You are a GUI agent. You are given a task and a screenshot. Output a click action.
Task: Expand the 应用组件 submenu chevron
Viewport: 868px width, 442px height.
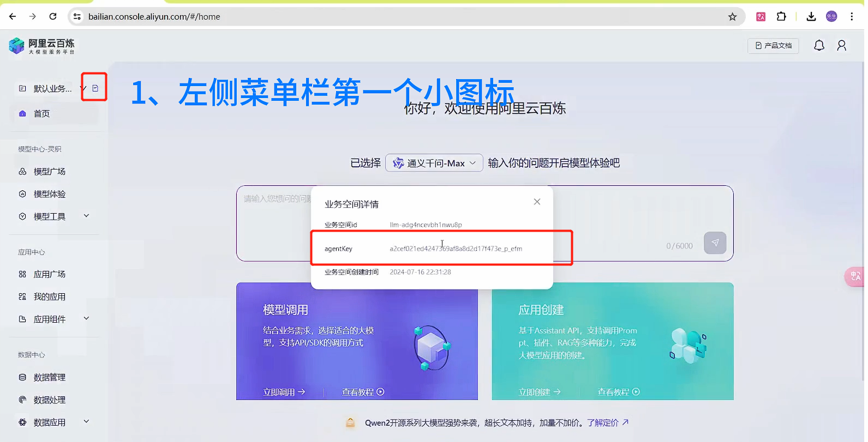tap(86, 318)
